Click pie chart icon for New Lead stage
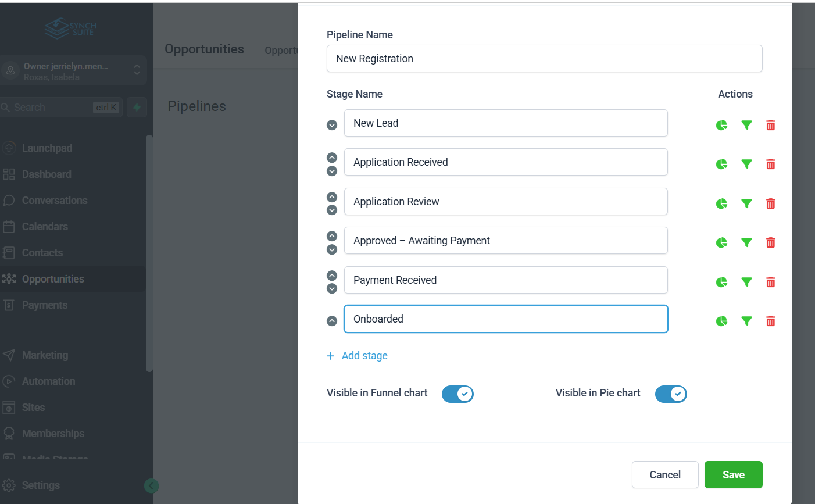Image resolution: width=815 pixels, height=504 pixels. [721, 125]
